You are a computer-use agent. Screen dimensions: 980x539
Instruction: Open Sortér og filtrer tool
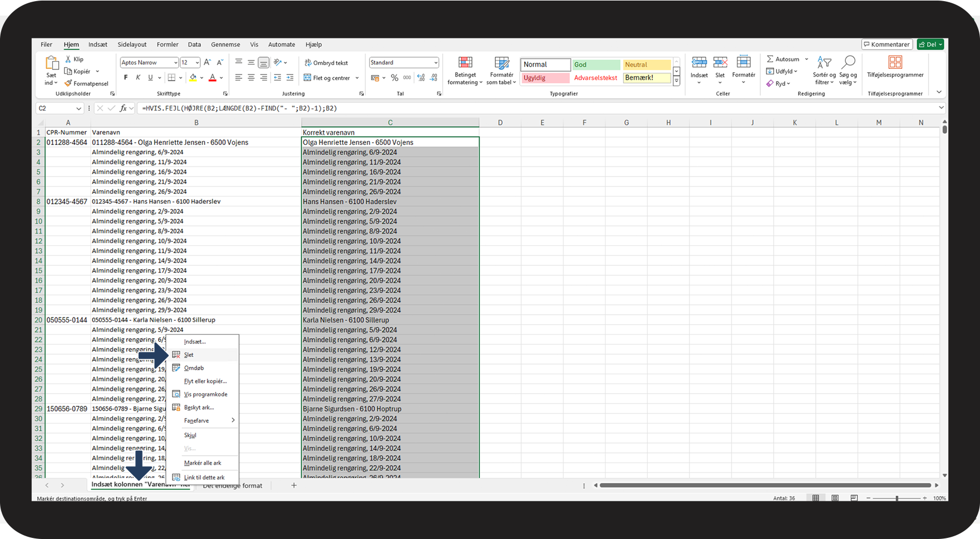pyautogui.click(x=824, y=70)
